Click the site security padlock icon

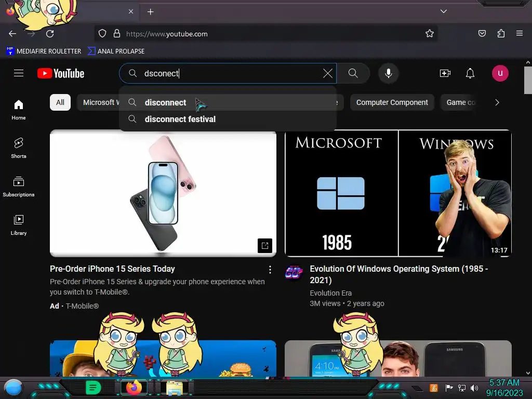coord(117,34)
